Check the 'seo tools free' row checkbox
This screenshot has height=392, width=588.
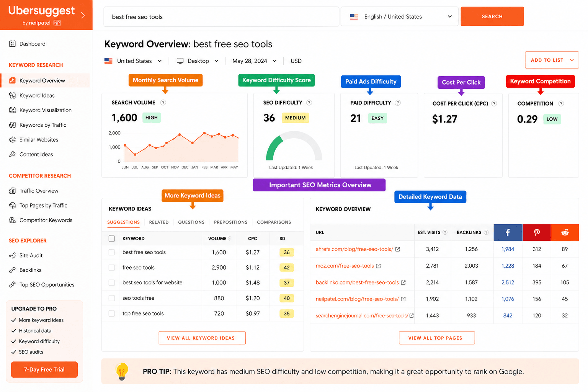click(112, 298)
